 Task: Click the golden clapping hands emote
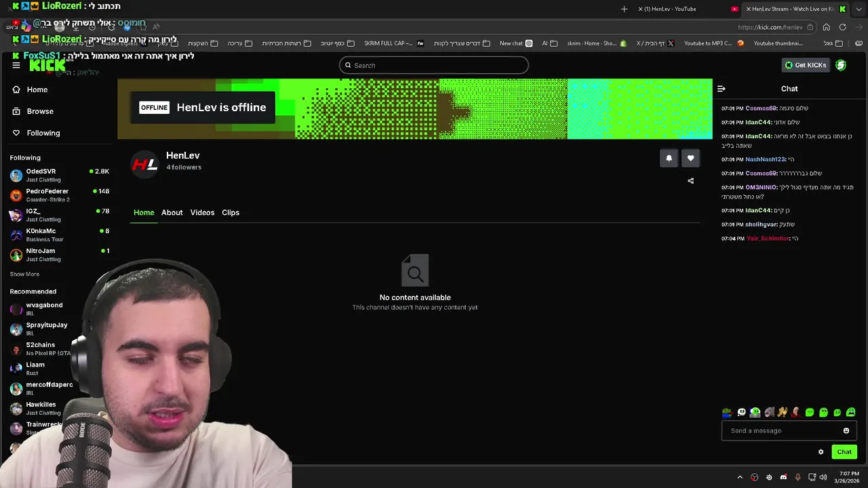(783, 412)
